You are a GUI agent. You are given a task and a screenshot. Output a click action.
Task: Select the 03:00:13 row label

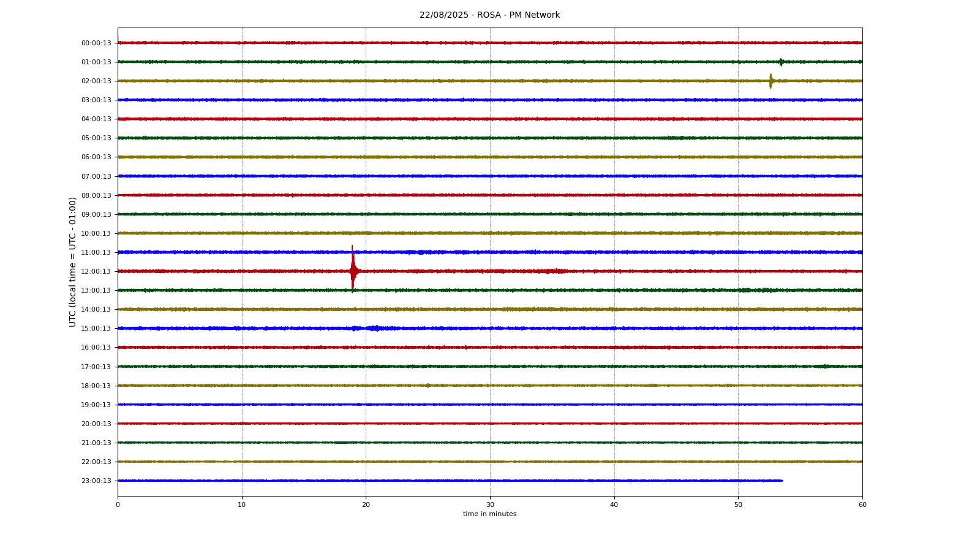(96, 100)
